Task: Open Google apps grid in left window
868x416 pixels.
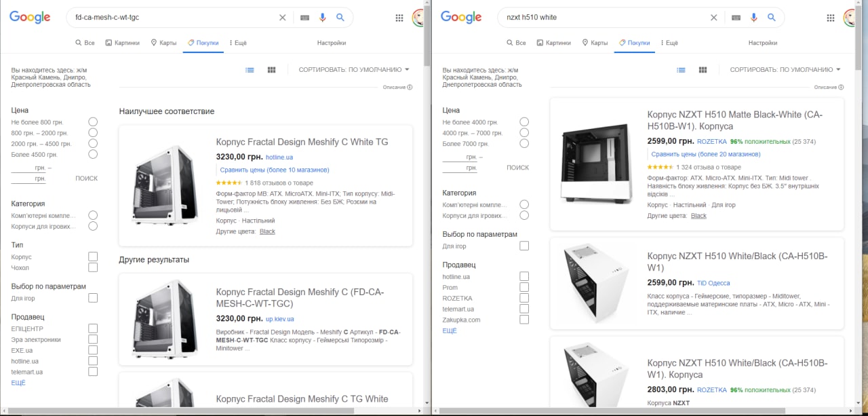Action: click(x=399, y=18)
